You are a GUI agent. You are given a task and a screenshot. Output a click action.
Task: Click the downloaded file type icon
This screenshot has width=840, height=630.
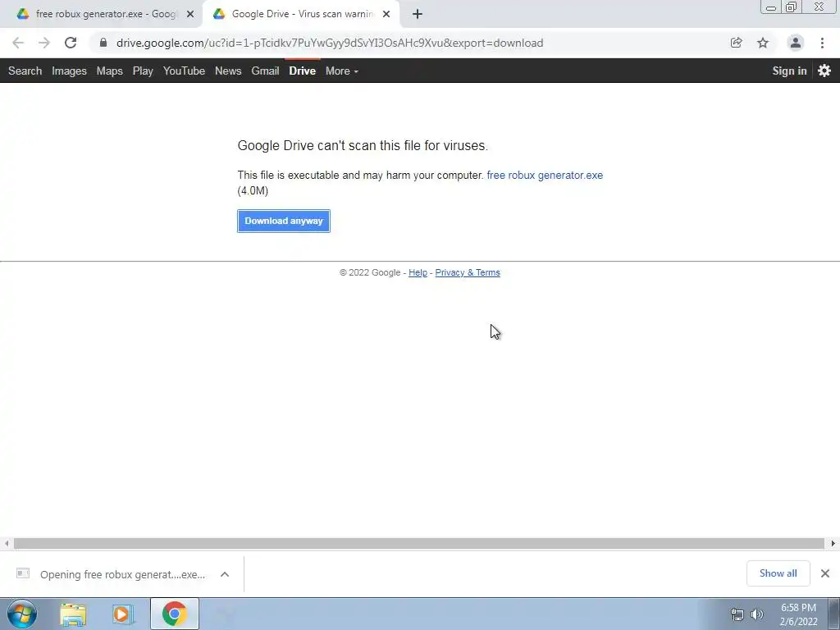[x=22, y=573]
